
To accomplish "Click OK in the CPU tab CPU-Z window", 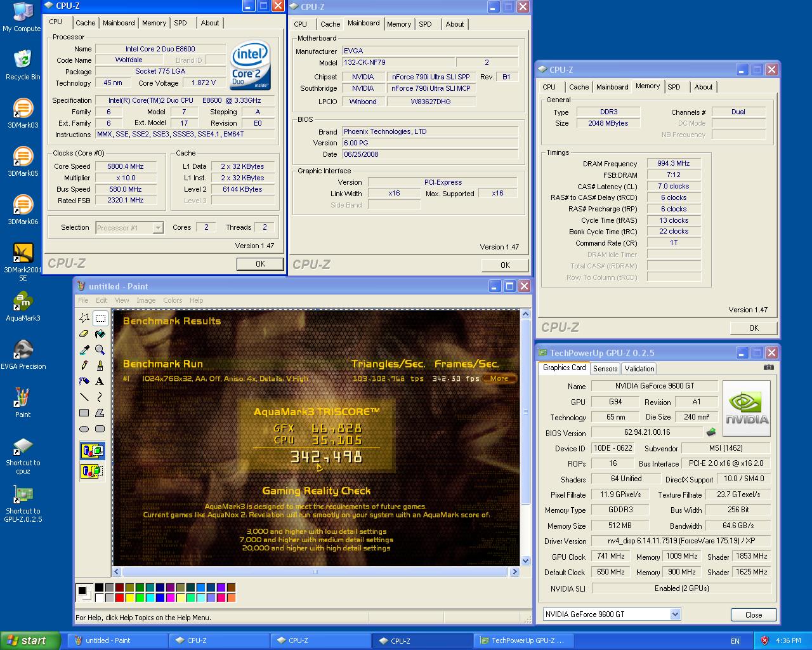I will point(260,263).
